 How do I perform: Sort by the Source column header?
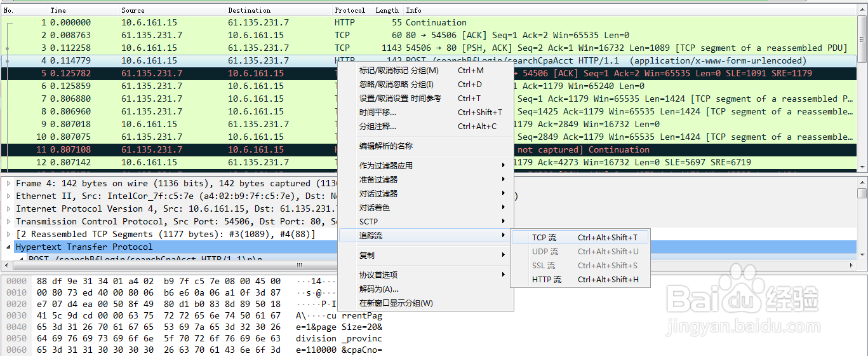tap(172, 10)
